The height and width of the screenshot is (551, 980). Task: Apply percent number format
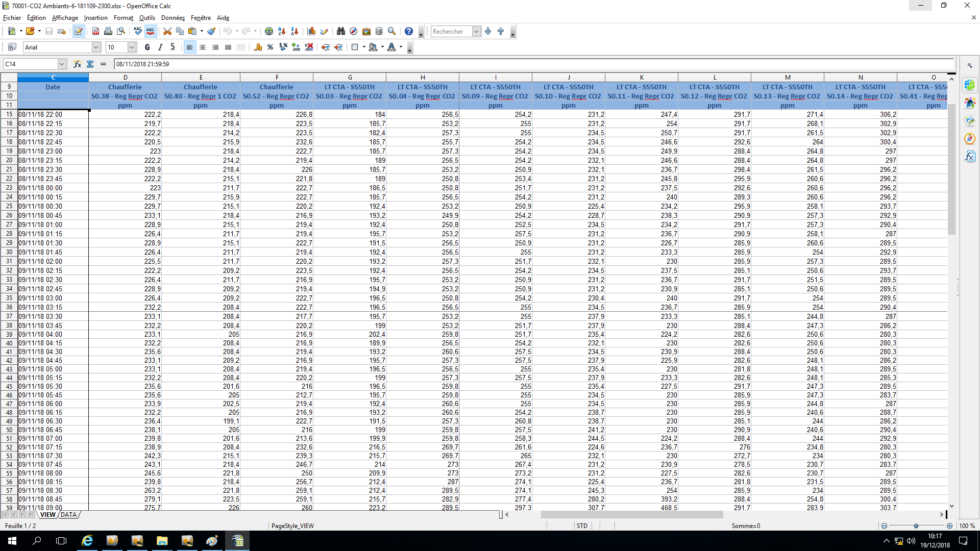coord(271,47)
